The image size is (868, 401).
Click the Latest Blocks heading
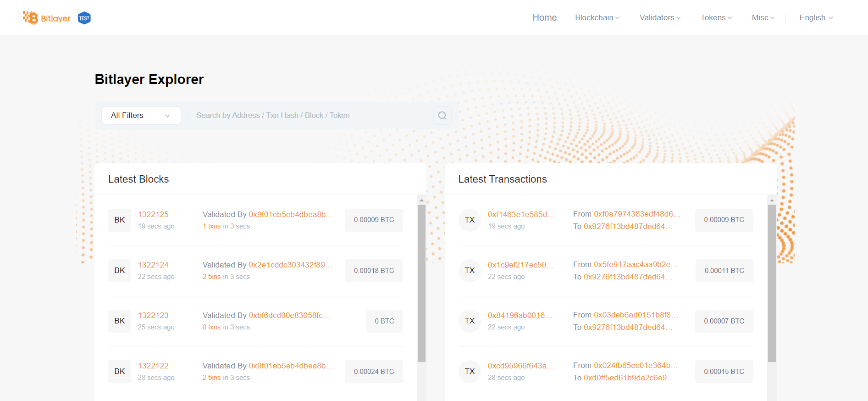[138, 179]
